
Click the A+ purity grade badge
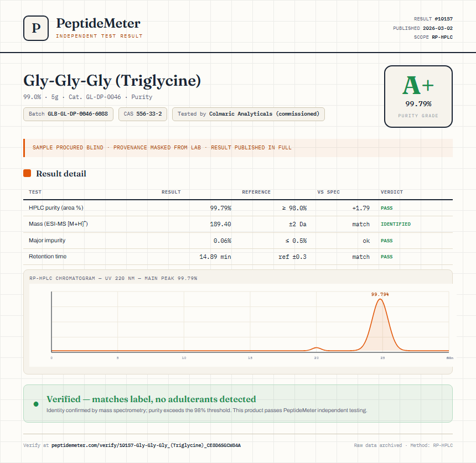(418, 96)
